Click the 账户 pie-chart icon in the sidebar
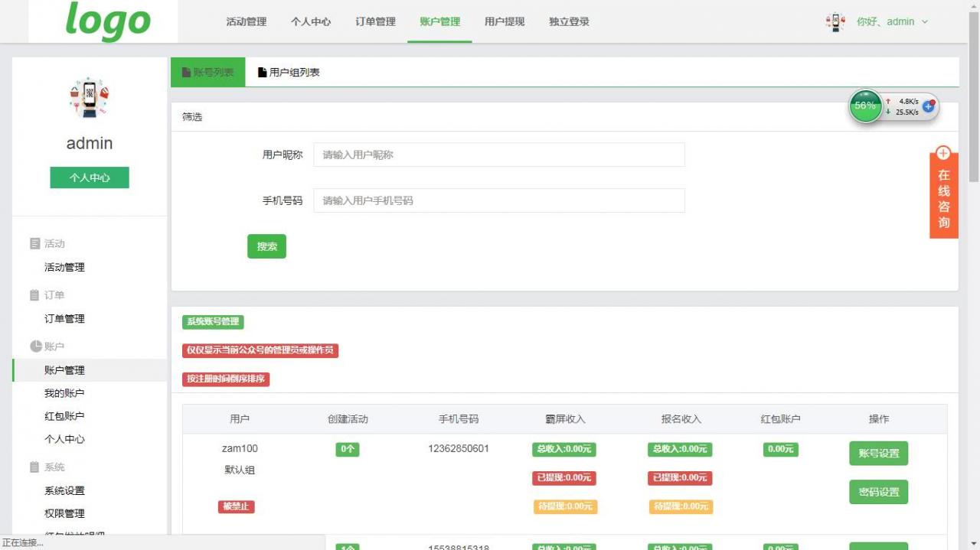The image size is (980, 550). click(x=35, y=346)
